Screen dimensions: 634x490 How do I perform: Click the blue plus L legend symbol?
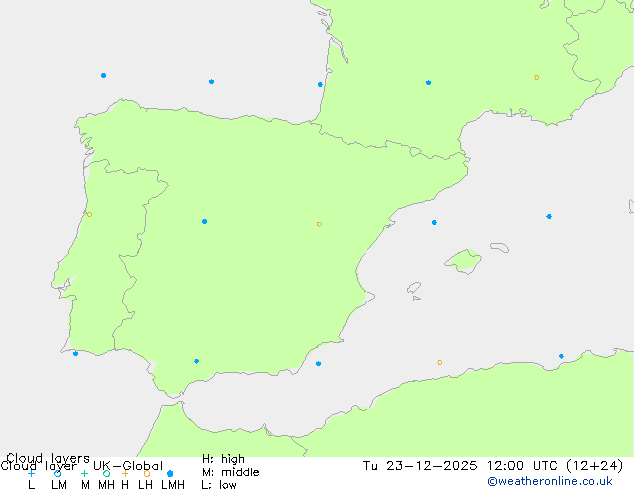31,473
